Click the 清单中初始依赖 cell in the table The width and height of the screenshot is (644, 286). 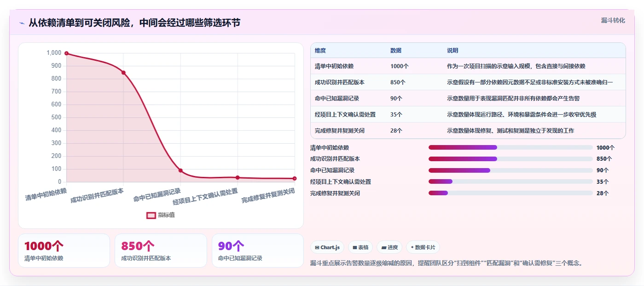(334, 66)
